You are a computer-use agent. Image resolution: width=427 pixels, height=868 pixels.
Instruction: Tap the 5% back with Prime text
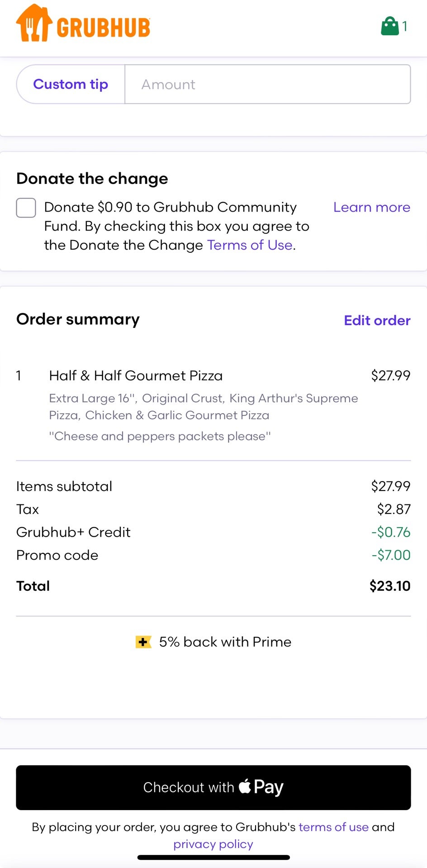pyautogui.click(x=225, y=642)
